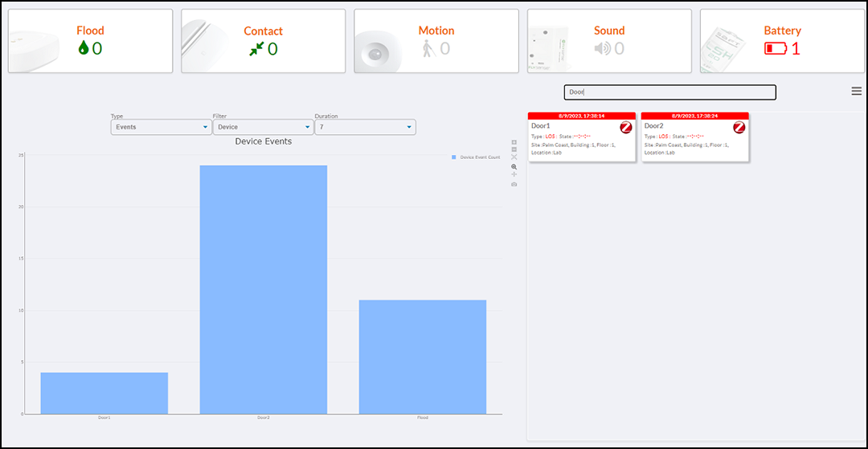Click the Door1 x-axis label
This screenshot has height=449, width=868.
point(104,418)
